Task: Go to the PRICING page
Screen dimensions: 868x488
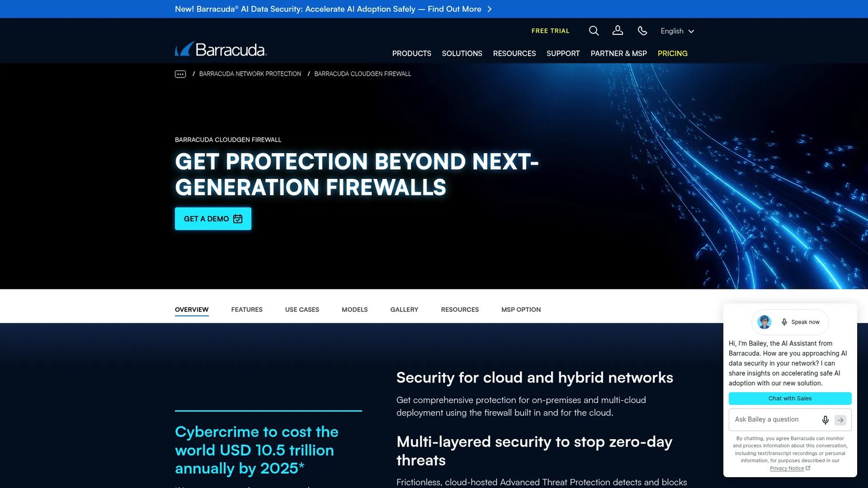Action: (x=672, y=53)
